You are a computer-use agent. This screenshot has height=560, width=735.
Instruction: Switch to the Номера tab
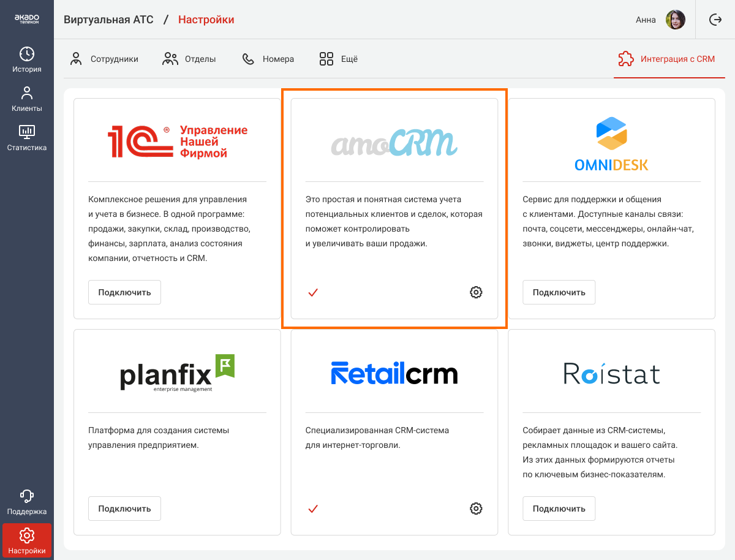pos(268,59)
